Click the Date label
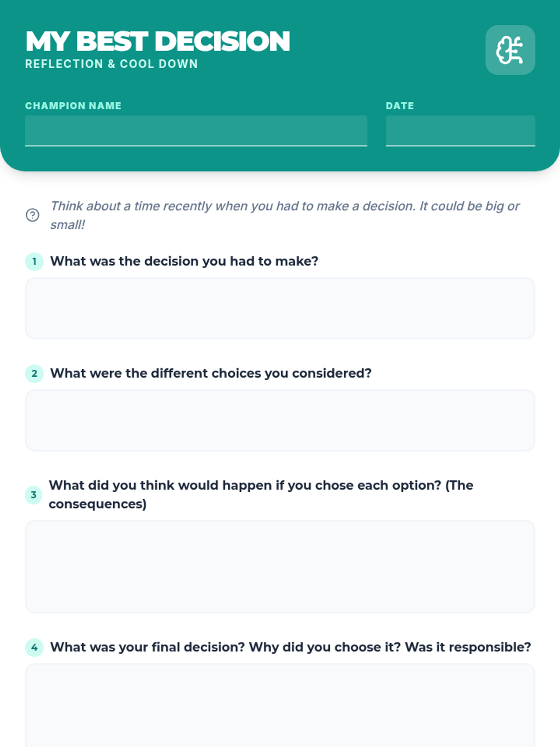Screen dimensions: 560x747 (400, 106)
